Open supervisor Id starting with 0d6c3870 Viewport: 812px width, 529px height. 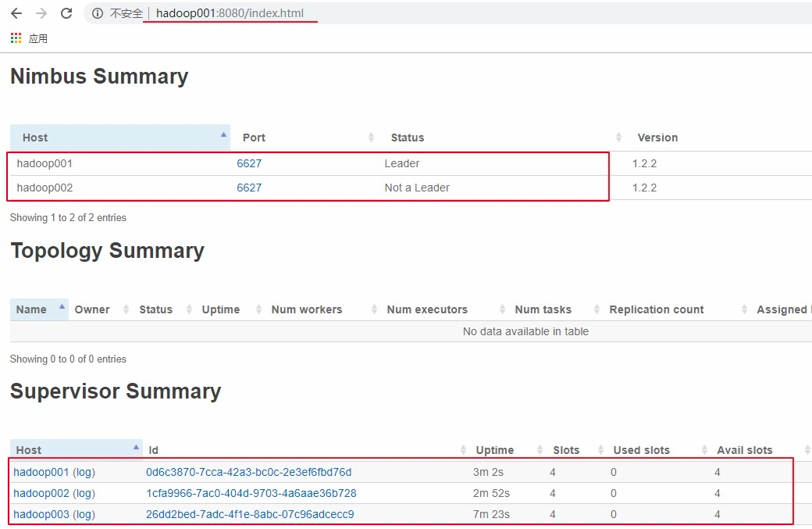[248, 472]
